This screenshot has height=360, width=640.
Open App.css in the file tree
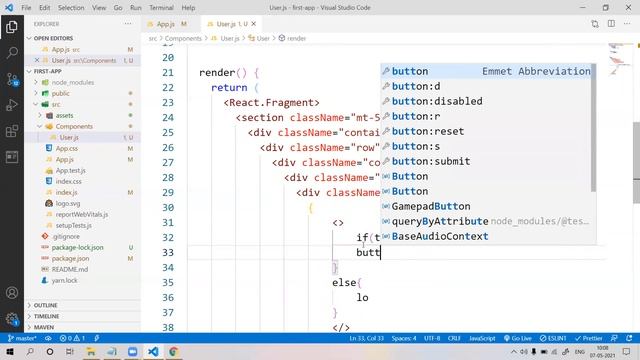pos(67,149)
